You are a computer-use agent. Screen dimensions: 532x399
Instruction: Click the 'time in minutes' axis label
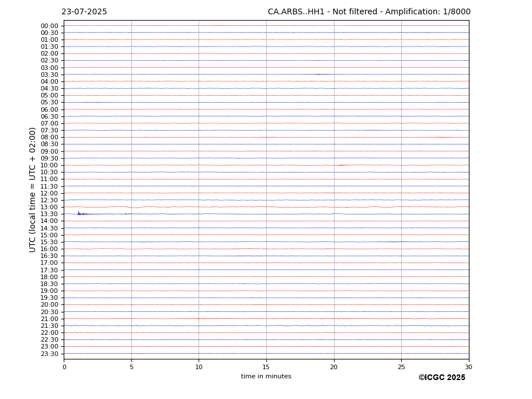point(266,376)
